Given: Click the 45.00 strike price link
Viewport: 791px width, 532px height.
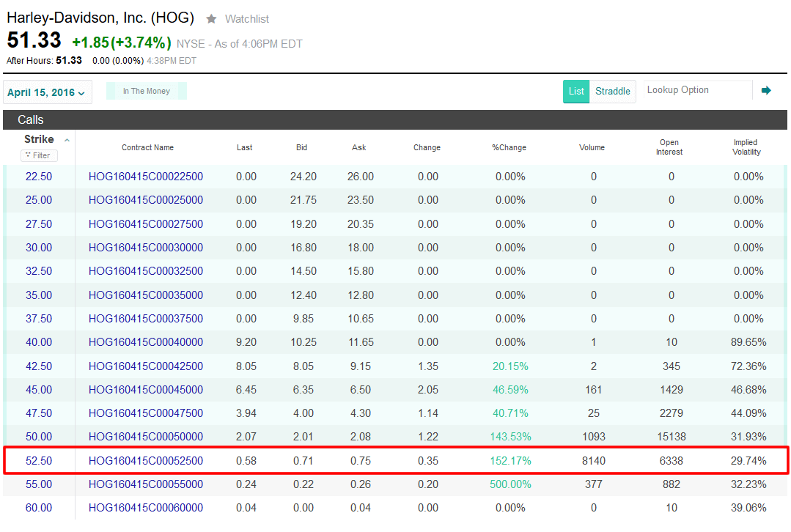Looking at the screenshot, I should (39, 390).
